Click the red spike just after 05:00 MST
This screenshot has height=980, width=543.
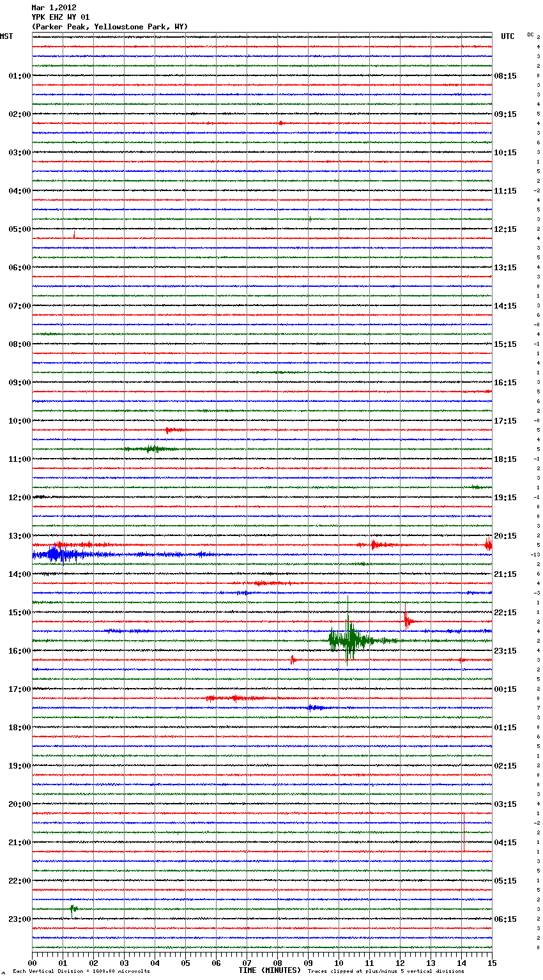(x=74, y=235)
